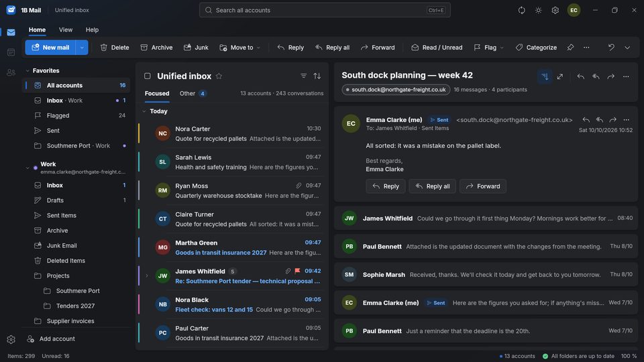Open the more options ellipsis in Emma Clarke's message
644x362 pixels.
[627, 120]
